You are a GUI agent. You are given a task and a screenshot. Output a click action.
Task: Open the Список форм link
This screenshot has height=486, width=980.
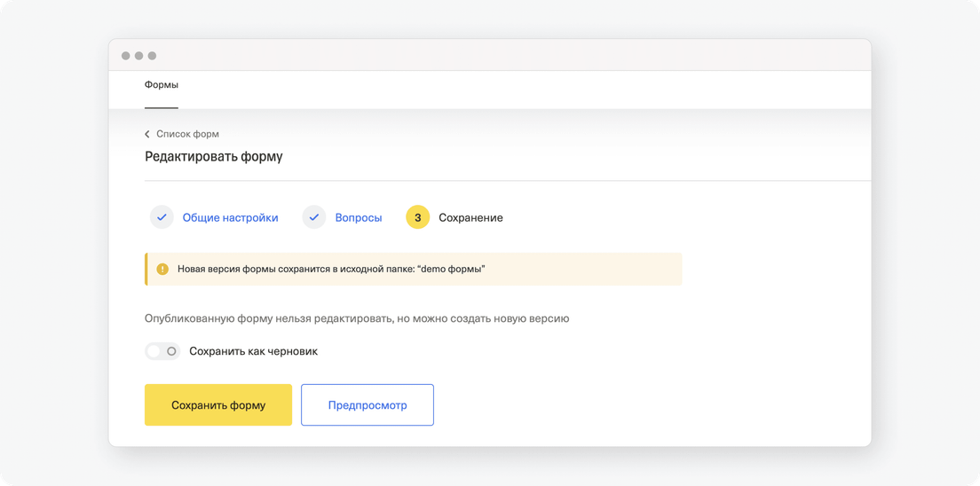pyautogui.click(x=187, y=134)
